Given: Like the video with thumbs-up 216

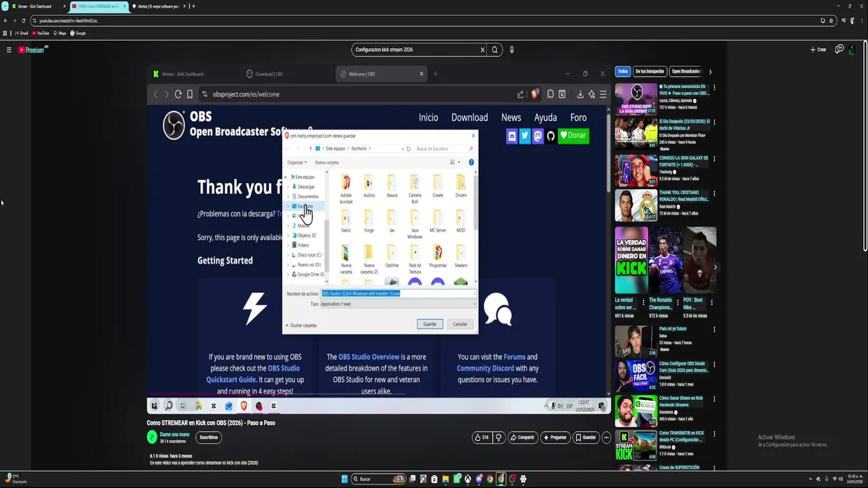Looking at the screenshot, I should 481,437.
